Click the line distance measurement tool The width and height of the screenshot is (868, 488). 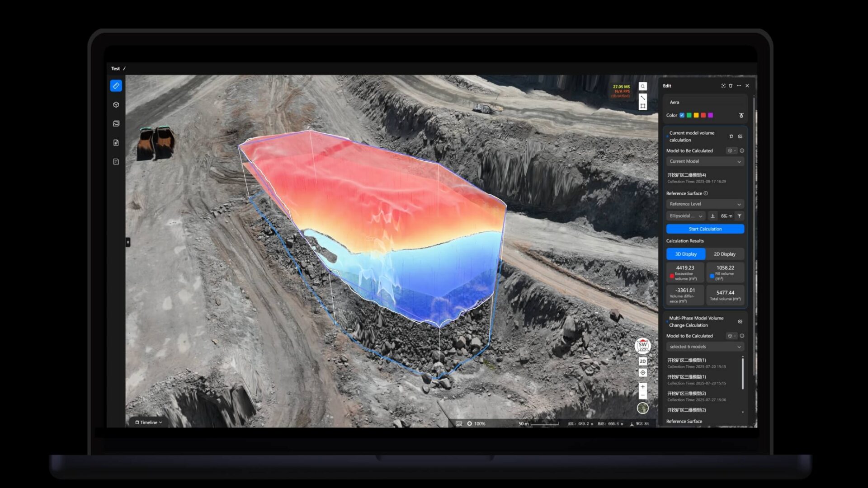tap(642, 98)
